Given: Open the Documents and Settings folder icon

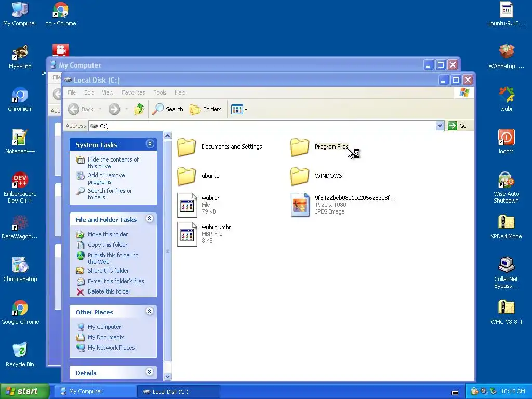Looking at the screenshot, I should click(187, 147).
